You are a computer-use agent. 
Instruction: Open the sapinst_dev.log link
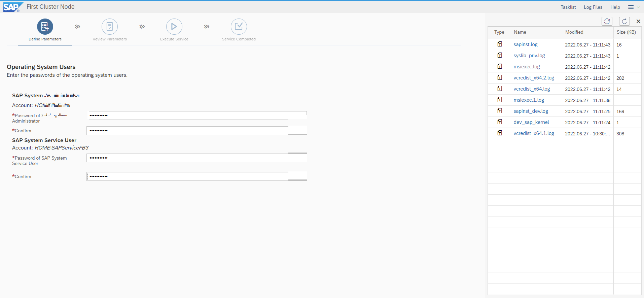531,111
